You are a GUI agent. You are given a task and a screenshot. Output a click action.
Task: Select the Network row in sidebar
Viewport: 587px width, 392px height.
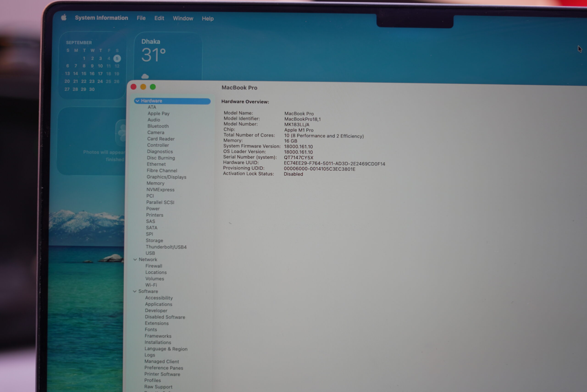(x=148, y=259)
